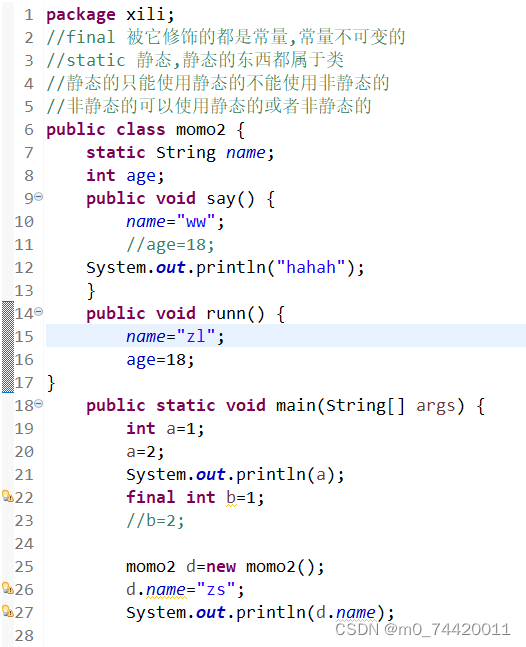Image resolution: width=526 pixels, height=647 pixels.
Task: Click the warning icon on line 27
Action: 8,611
